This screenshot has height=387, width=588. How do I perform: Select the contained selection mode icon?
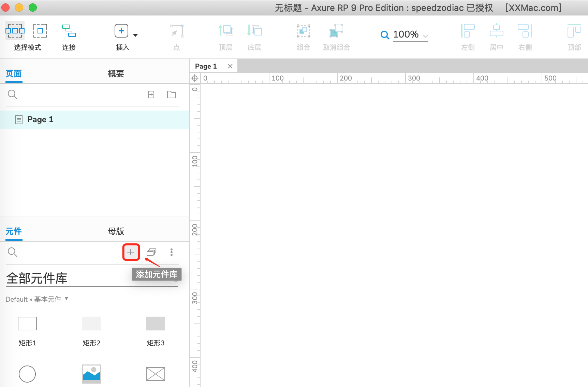(x=40, y=31)
